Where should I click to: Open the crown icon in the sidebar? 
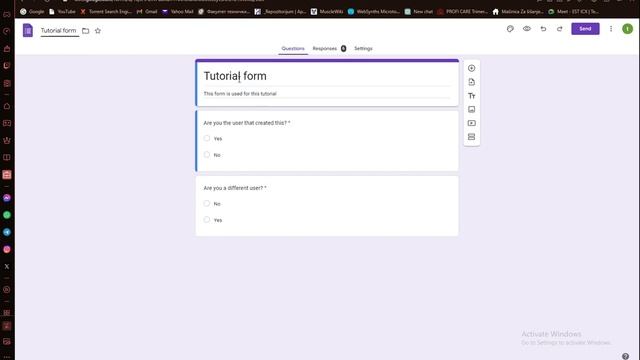(7, 140)
